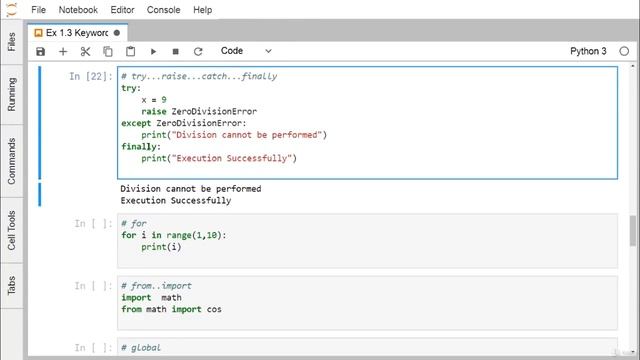Click the 'finally:' keyword line
This screenshot has height=360, width=640.
(141, 147)
